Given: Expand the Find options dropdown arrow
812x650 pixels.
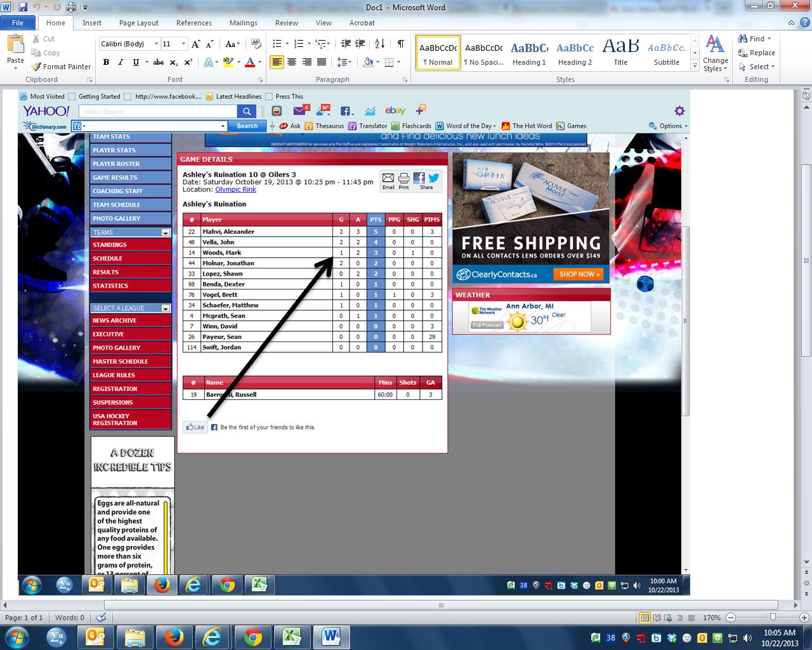Looking at the screenshot, I should (769, 39).
